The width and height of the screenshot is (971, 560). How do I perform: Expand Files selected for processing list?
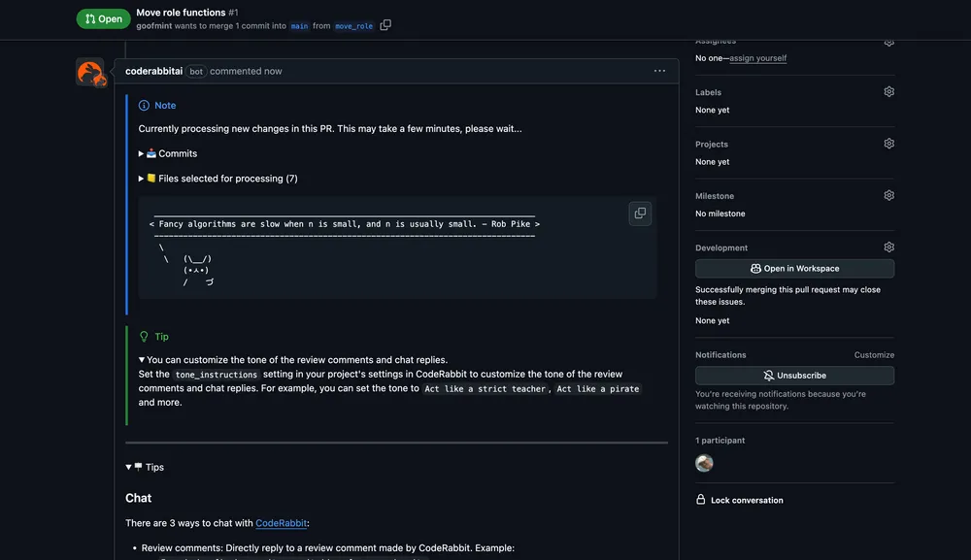pos(218,179)
